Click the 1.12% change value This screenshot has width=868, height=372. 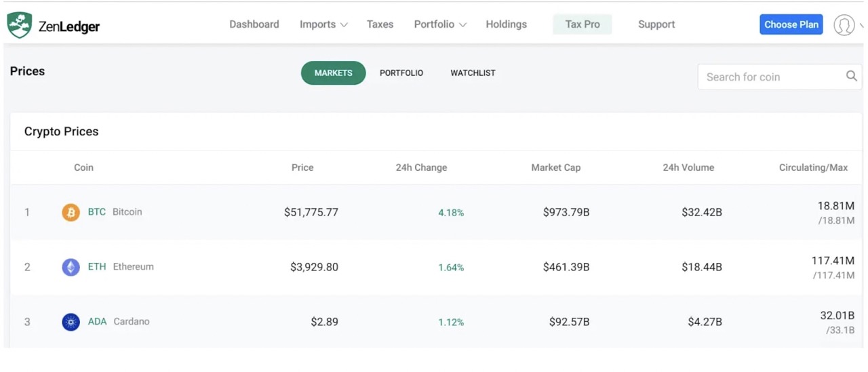click(x=451, y=323)
